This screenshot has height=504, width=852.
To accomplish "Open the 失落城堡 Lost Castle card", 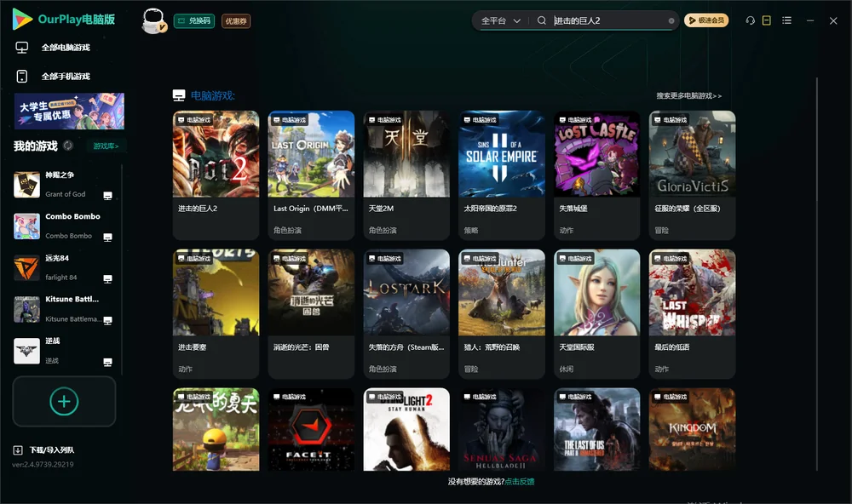I will pyautogui.click(x=597, y=175).
